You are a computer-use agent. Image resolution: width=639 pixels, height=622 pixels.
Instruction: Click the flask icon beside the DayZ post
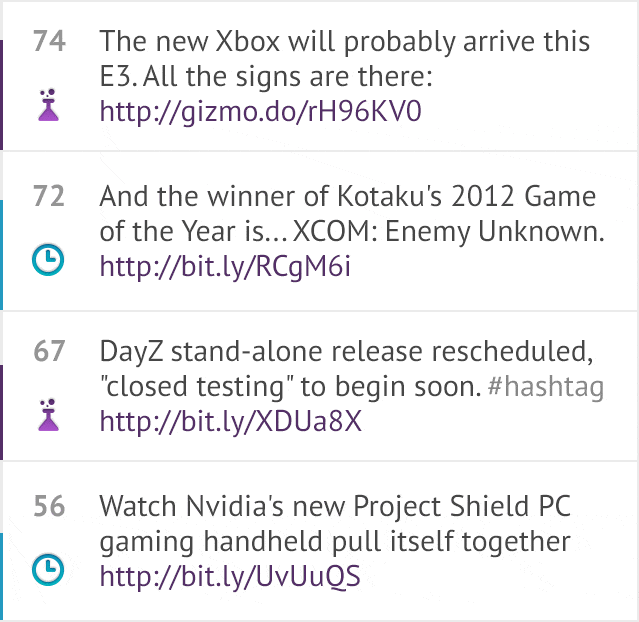tap(48, 415)
